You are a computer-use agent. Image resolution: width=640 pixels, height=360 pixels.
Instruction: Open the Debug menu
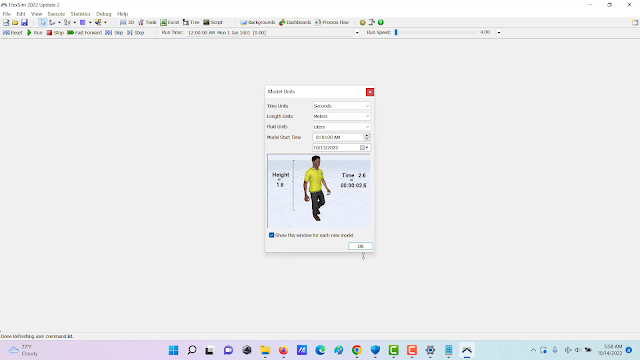coord(104,14)
